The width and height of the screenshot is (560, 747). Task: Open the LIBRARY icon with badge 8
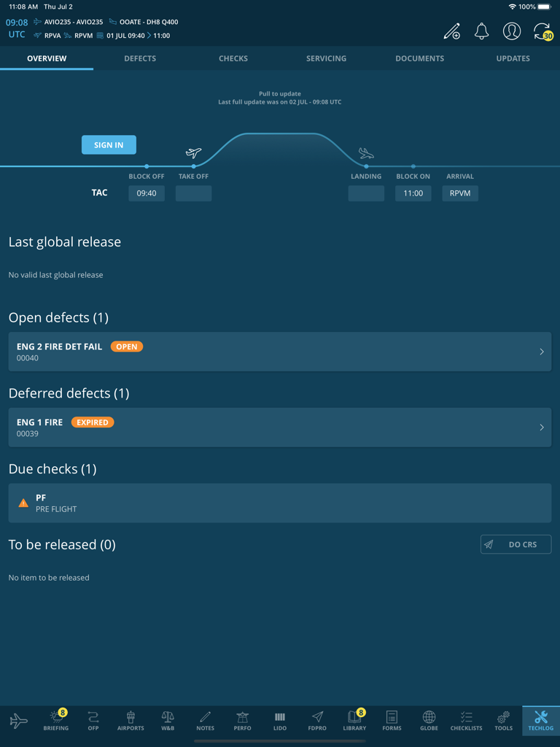(354, 721)
